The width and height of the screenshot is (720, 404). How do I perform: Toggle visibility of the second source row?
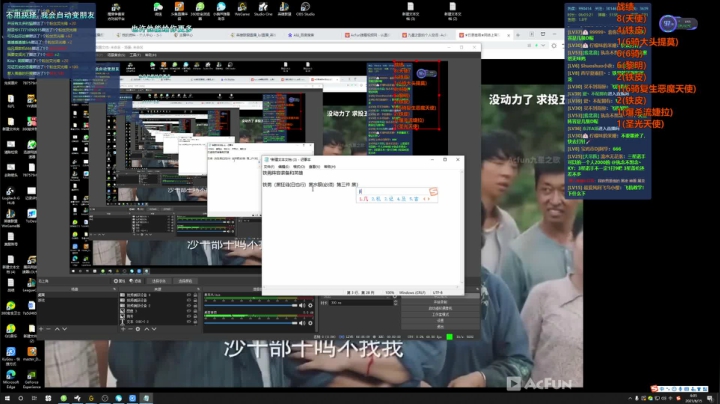[189, 300]
